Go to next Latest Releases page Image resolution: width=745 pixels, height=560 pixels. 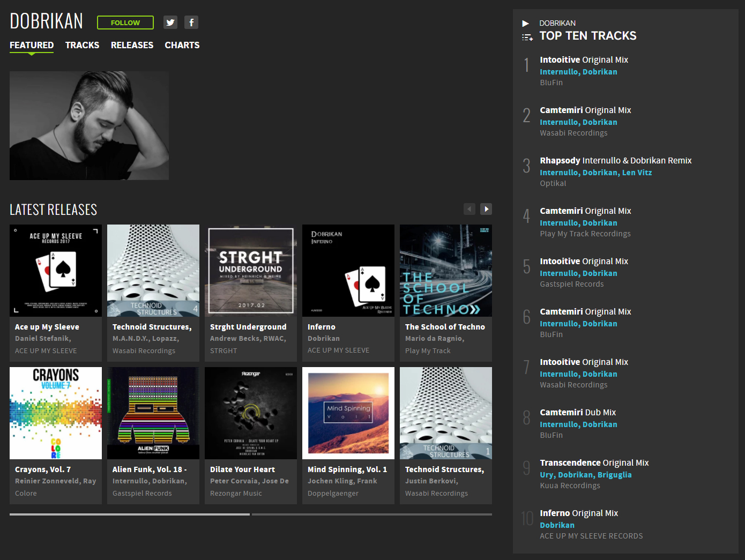(486, 209)
